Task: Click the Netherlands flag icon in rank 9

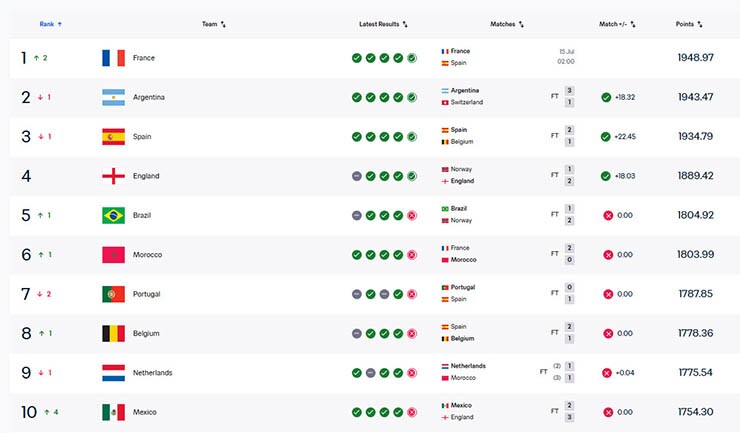Action: click(x=113, y=373)
